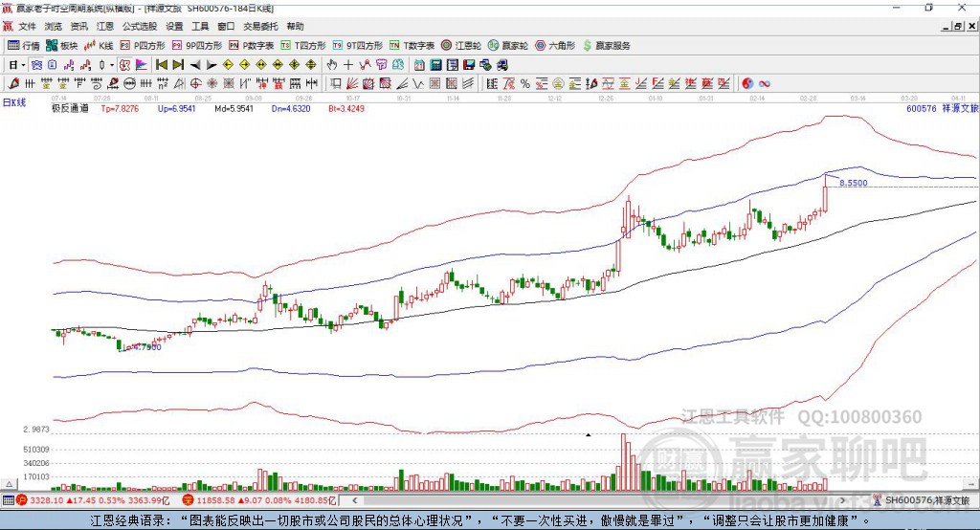The image size is (980, 530).
Task: Select the crosshair cursor tool
Action: tap(348, 65)
